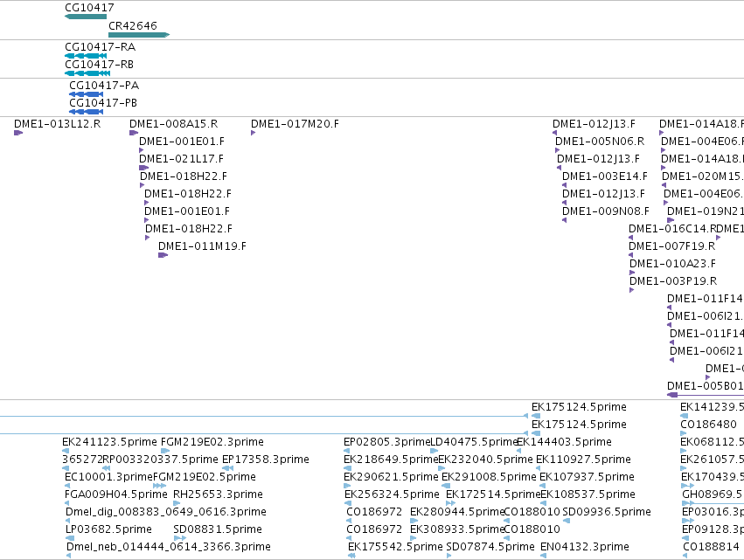The image size is (744, 560).
Task: Click the EK218649.5prime label
Action: point(391,460)
